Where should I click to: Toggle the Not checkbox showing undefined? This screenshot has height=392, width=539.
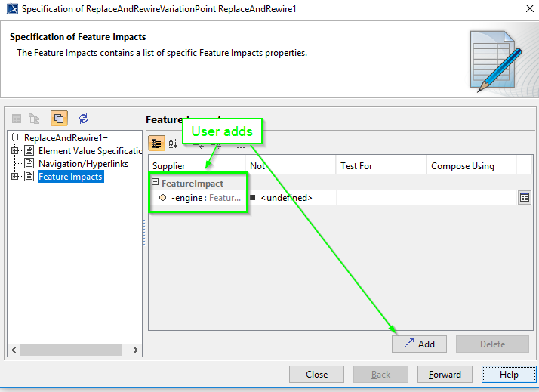(x=253, y=198)
